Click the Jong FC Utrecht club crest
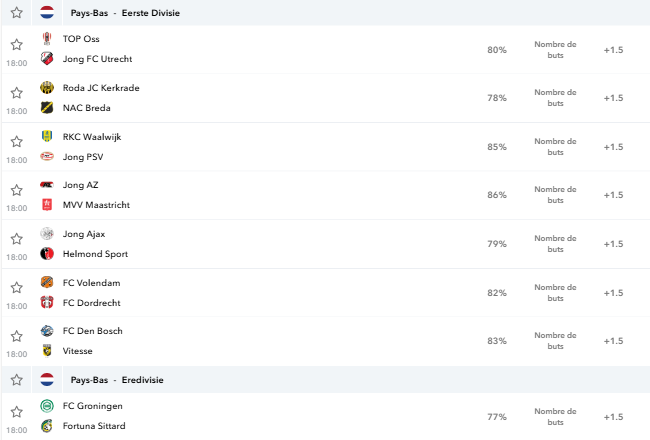 (47, 58)
